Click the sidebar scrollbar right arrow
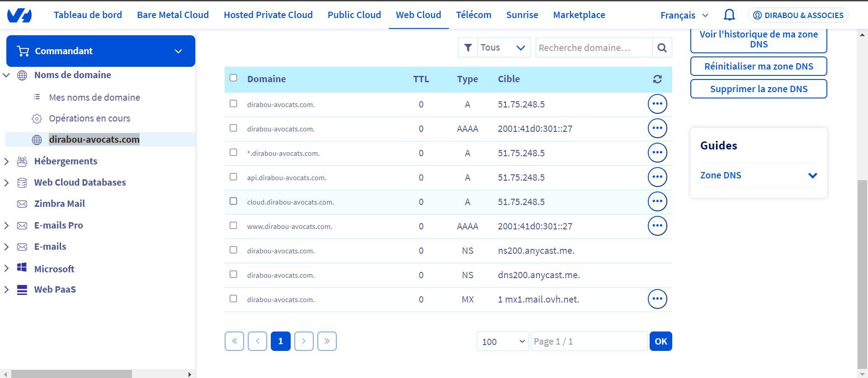Screen dimensions: 868x378 click(189, 374)
